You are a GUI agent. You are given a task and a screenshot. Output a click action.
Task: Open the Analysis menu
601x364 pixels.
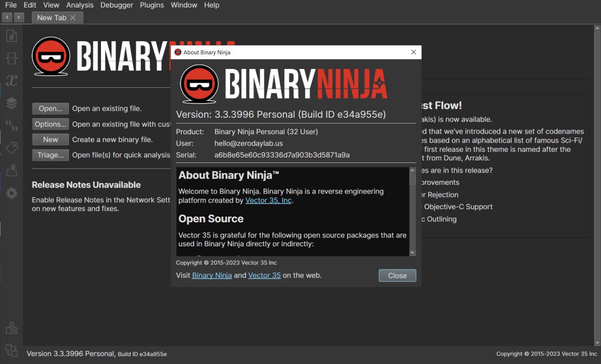tap(80, 5)
